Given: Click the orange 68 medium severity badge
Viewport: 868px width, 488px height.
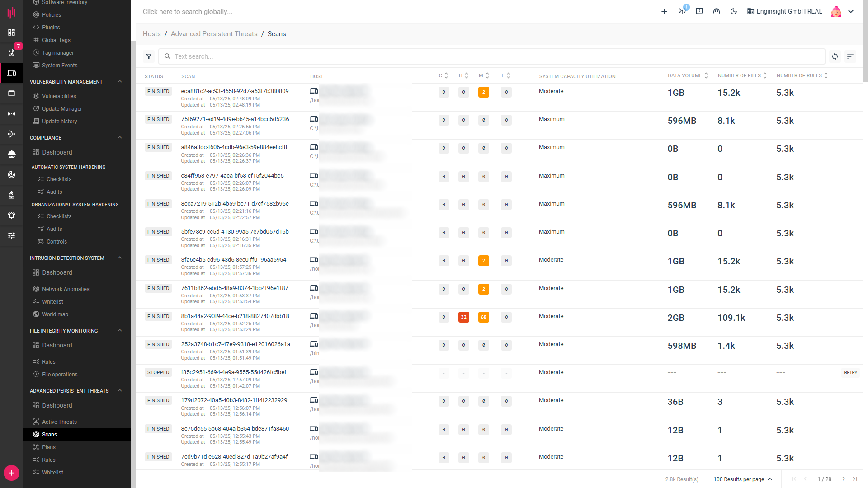Looking at the screenshot, I should click(483, 317).
